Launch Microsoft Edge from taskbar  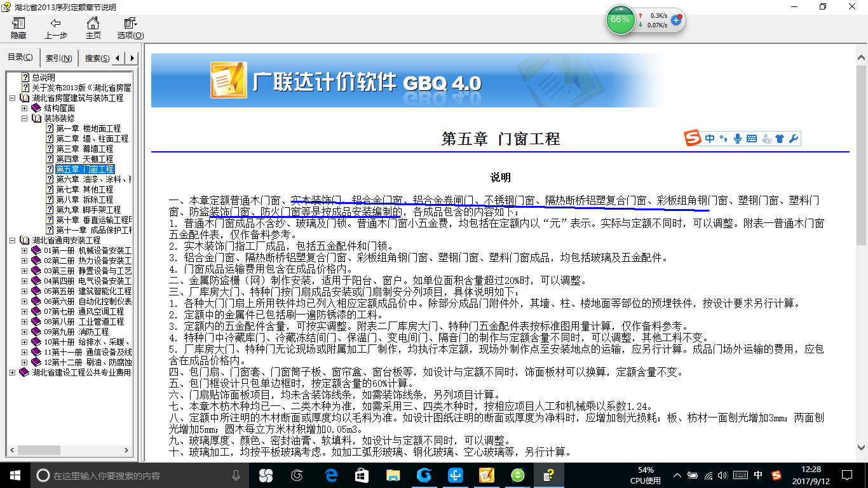pyautogui.click(x=330, y=475)
